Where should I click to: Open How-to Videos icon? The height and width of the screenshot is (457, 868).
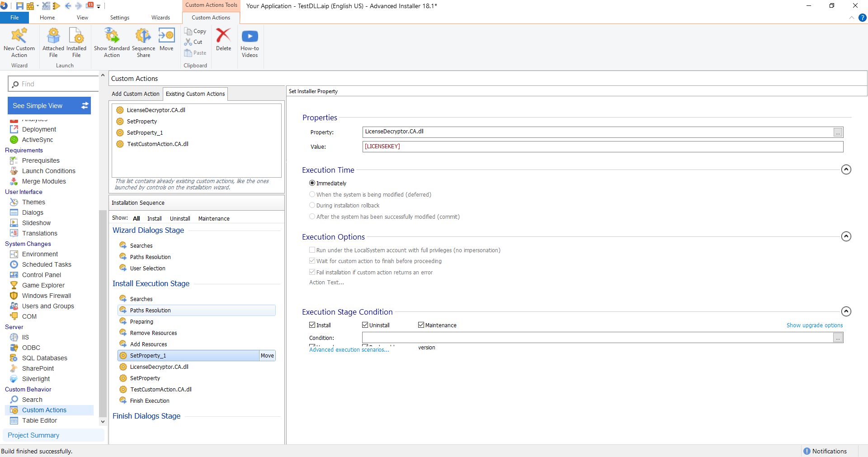pos(250,36)
